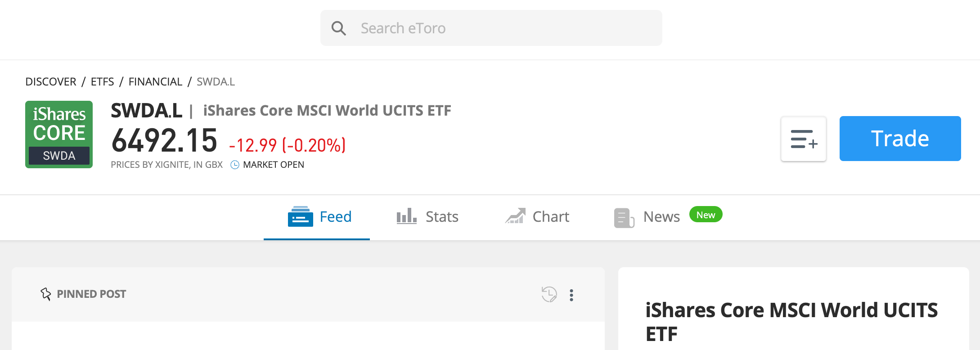Image resolution: width=980 pixels, height=350 pixels.
Task: Open the ETFS breadcrumb link
Action: 102,81
